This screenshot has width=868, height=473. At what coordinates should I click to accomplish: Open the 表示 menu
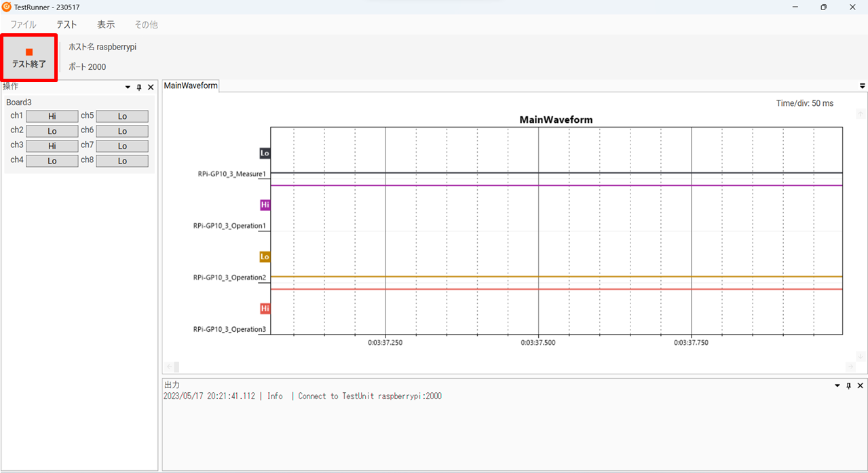tap(106, 24)
